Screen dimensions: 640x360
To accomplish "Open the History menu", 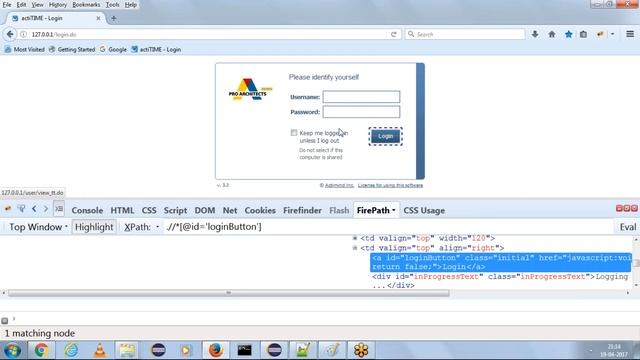I will tap(58, 5).
